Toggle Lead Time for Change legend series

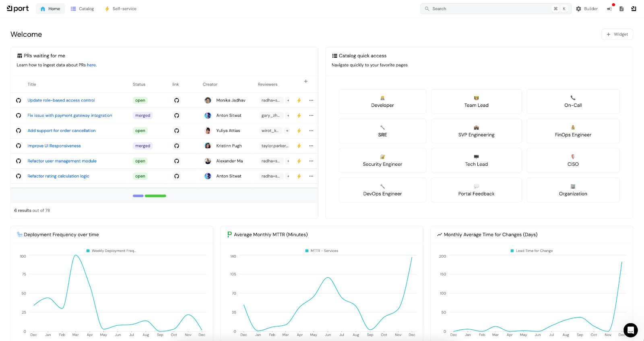532,251
